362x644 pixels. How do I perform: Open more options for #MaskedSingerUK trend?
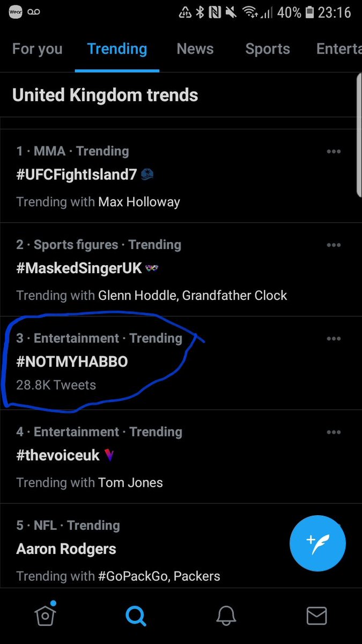point(334,245)
